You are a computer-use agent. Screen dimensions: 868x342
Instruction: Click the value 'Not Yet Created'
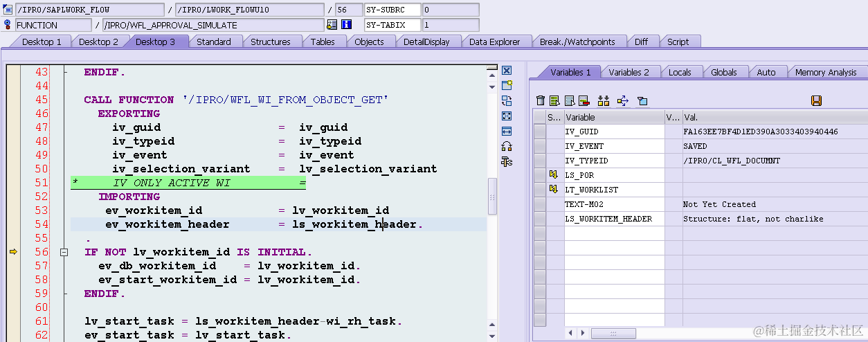click(719, 204)
